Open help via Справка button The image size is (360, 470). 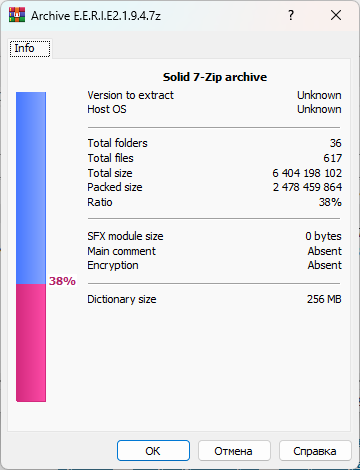point(315,451)
